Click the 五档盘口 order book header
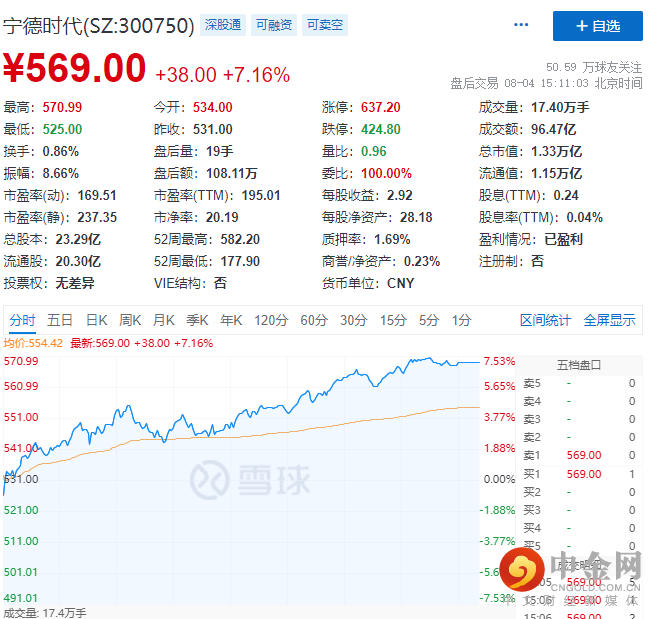The image size is (656, 619). 579,365
